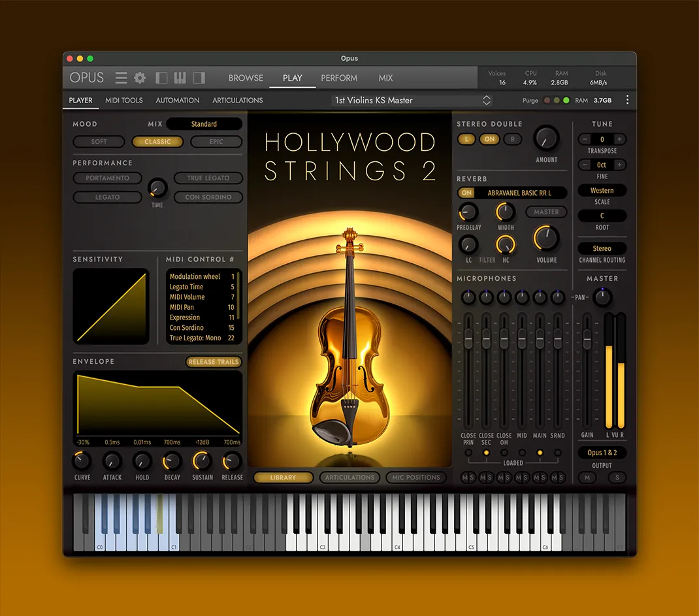Screen dimensions: 699x616
Task: Click the Reverb MASTER button
Action: (x=546, y=212)
